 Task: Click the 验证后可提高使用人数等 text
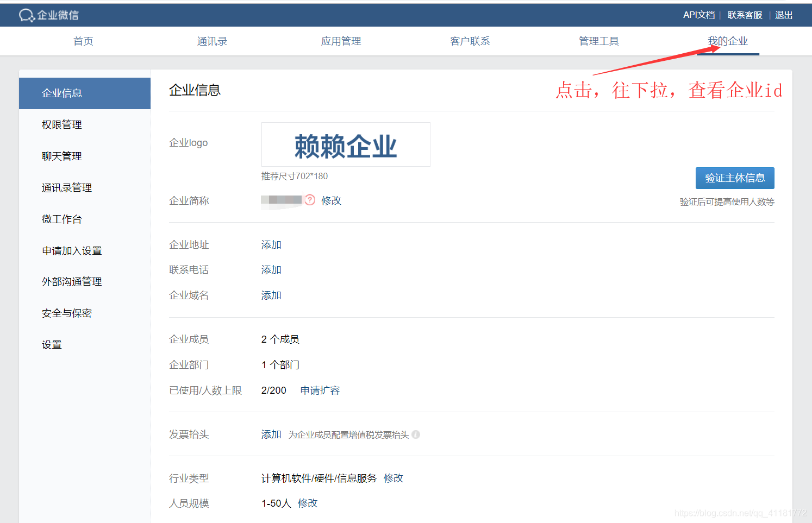pos(727,202)
